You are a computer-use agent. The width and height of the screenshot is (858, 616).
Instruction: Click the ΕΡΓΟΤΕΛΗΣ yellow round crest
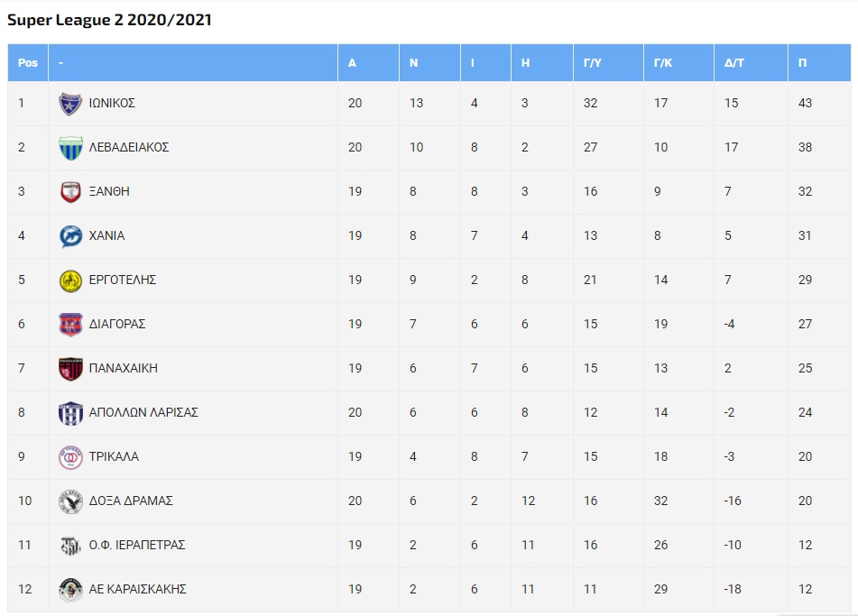tap(70, 280)
